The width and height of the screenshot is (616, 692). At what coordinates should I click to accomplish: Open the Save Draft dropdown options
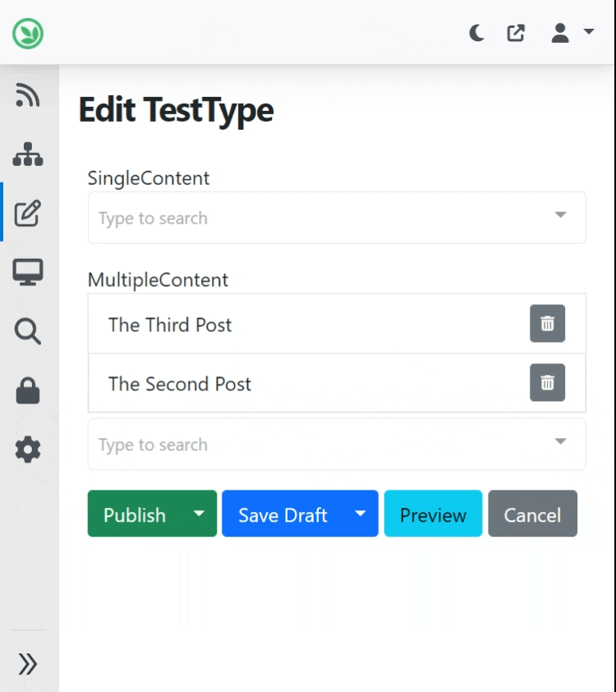coord(360,514)
